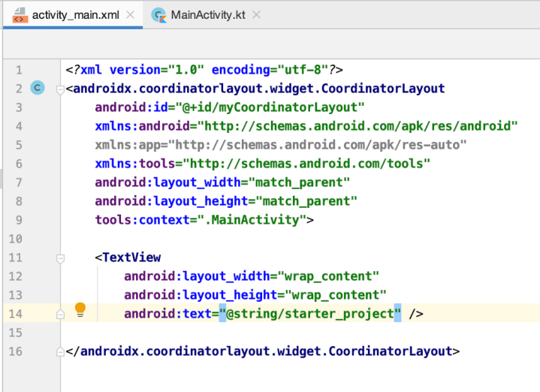Click the @string/starter_project value
The image size is (540, 392).
(310, 314)
